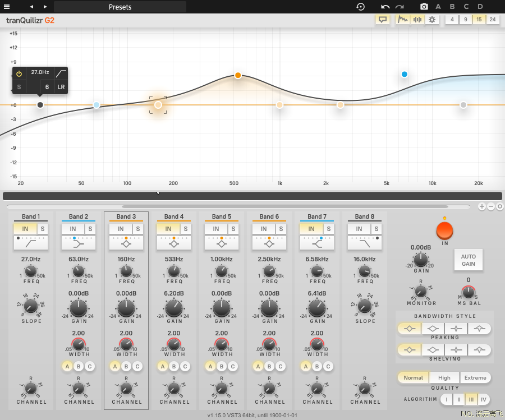Viewport: 505px width, 420px height.
Task: Go to next preset arrow
Action: (45, 7)
